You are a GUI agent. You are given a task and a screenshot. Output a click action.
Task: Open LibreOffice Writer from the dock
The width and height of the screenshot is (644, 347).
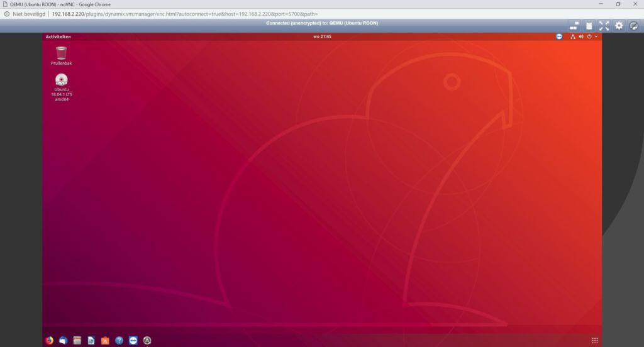coord(91,341)
